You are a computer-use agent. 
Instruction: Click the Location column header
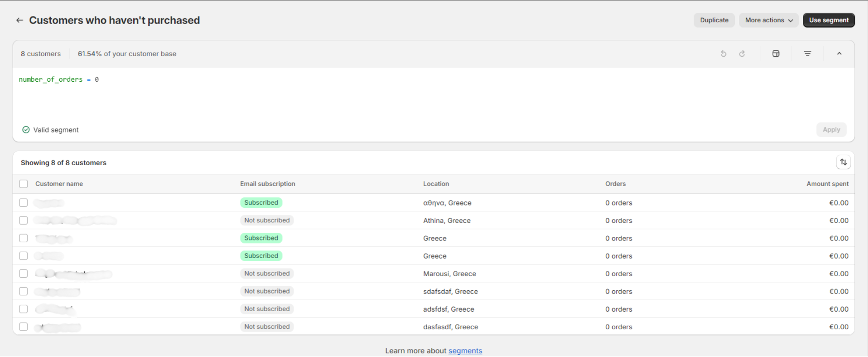click(436, 184)
